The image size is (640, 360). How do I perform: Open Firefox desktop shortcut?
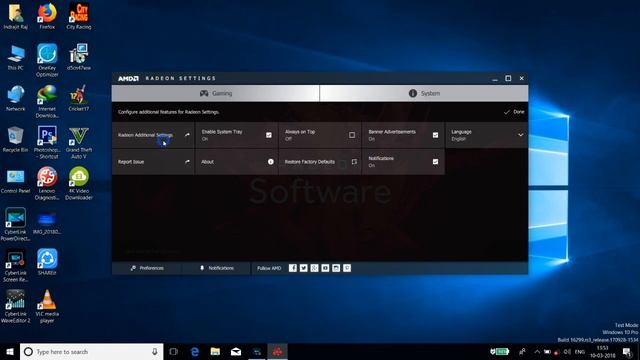click(47, 16)
